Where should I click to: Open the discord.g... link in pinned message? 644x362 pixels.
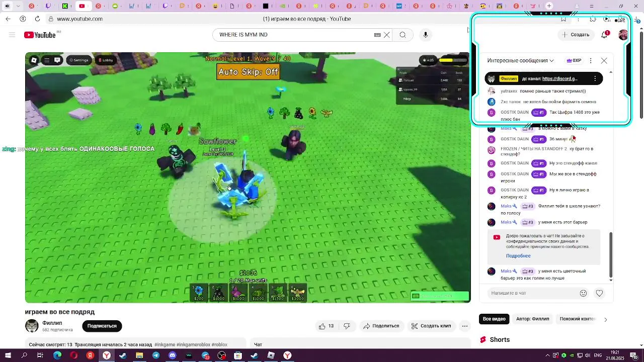(560, 78)
